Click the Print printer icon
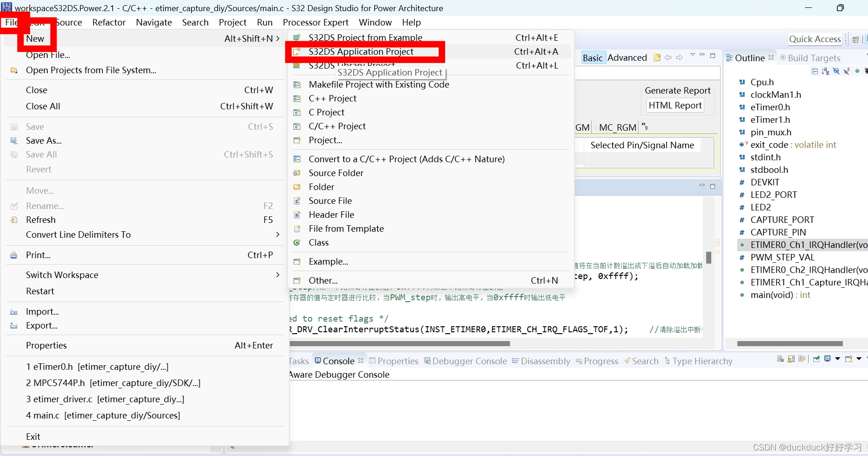 click(14, 255)
